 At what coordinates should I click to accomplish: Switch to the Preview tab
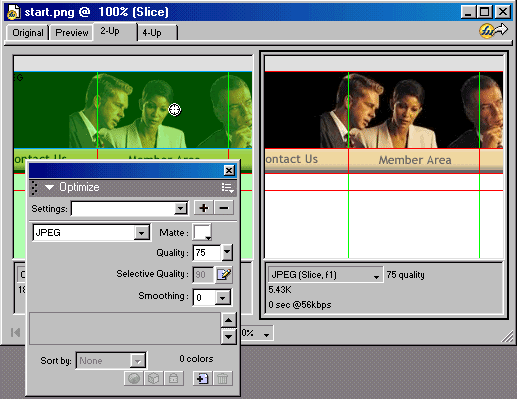click(x=72, y=33)
